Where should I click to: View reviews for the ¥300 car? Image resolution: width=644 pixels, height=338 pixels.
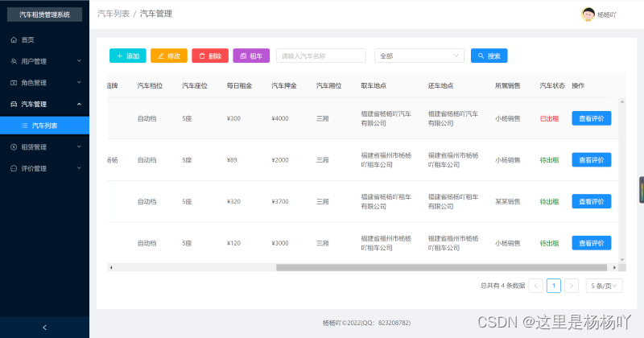click(592, 118)
